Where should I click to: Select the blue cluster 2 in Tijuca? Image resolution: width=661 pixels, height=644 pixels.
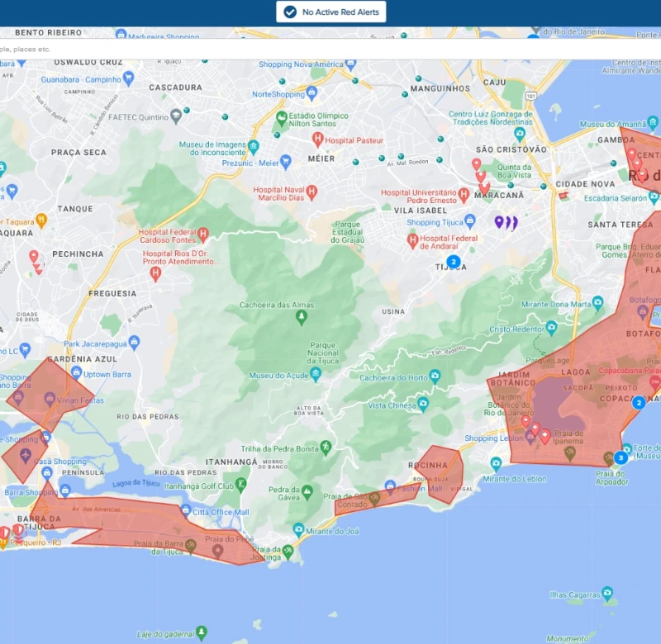coord(454,262)
